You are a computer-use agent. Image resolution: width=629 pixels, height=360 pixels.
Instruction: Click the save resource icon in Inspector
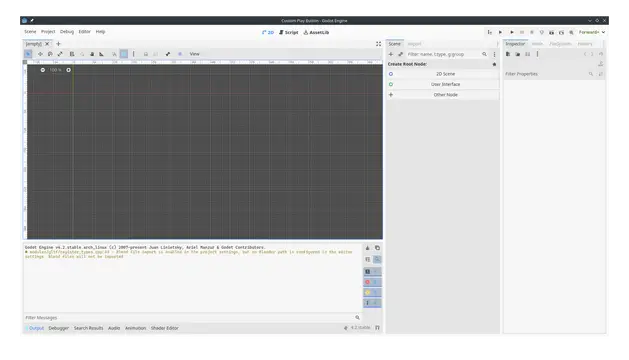(x=528, y=54)
